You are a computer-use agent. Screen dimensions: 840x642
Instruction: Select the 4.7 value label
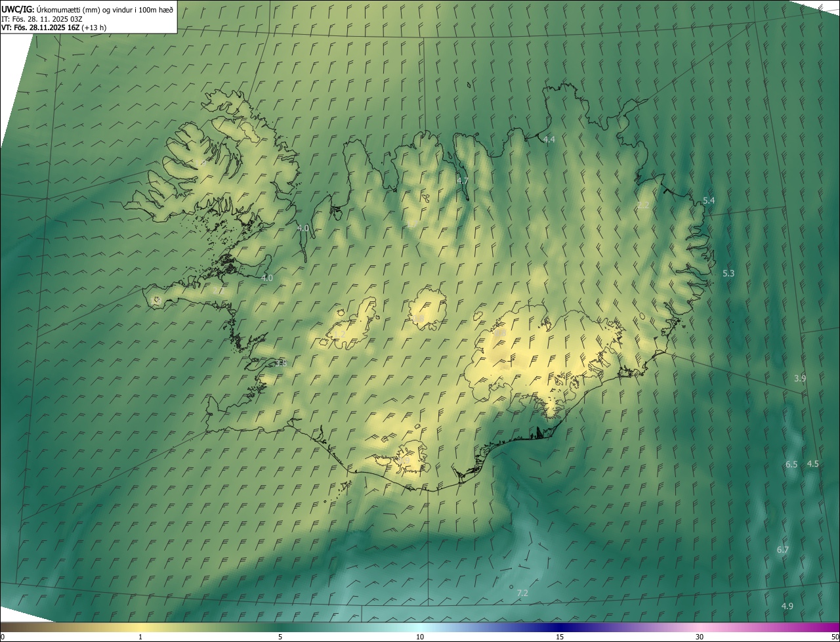pyautogui.click(x=463, y=181)
